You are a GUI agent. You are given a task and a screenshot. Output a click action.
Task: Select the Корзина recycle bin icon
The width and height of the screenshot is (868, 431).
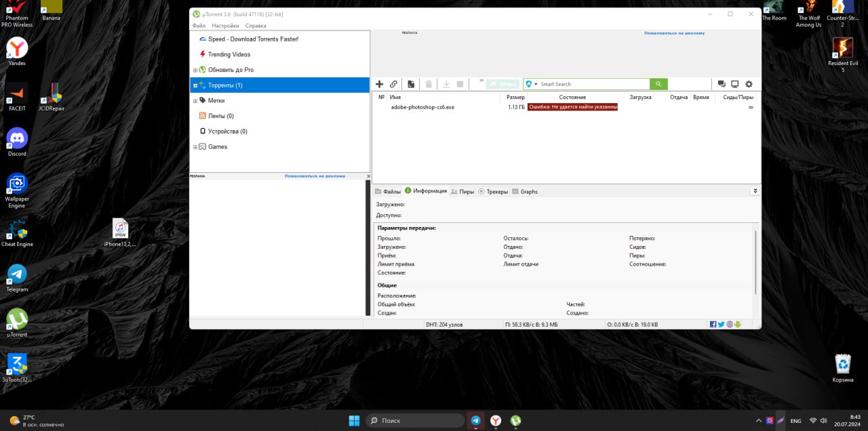pos(843,368)
